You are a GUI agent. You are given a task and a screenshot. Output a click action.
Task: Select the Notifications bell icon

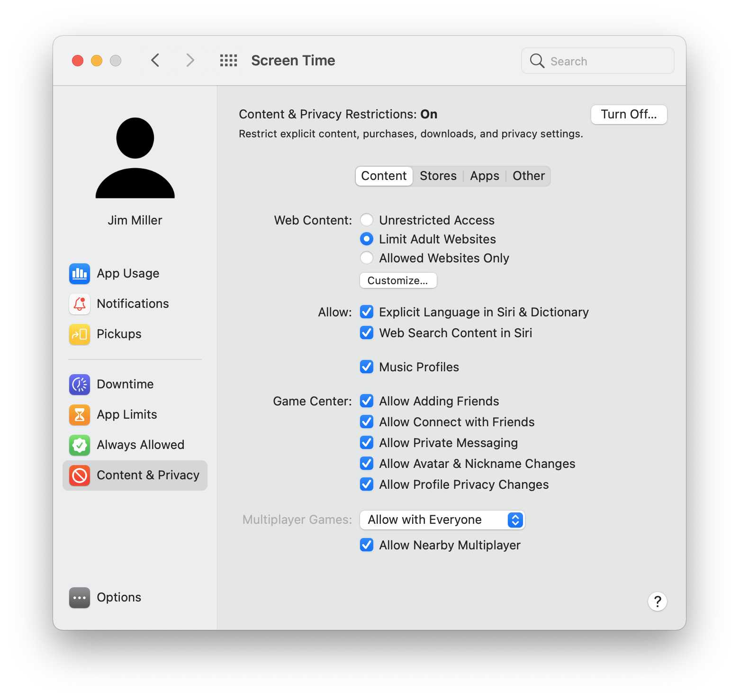click(79, 304)
